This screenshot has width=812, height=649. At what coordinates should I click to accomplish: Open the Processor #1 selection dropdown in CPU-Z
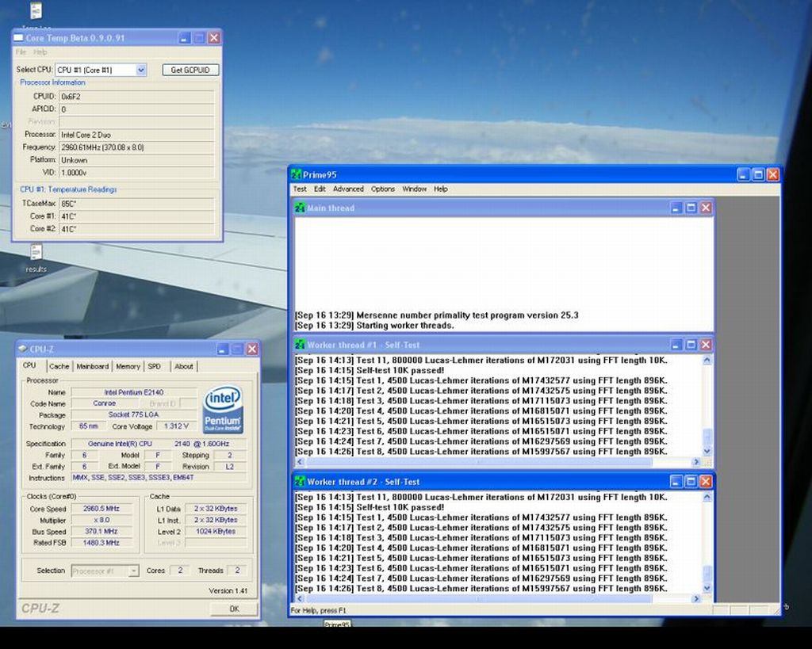point(133,571)
